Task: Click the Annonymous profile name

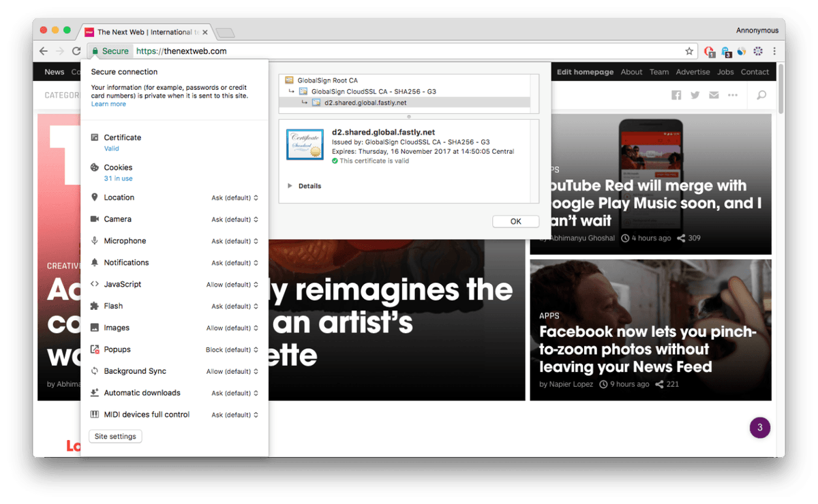Action: click(757, 31)
